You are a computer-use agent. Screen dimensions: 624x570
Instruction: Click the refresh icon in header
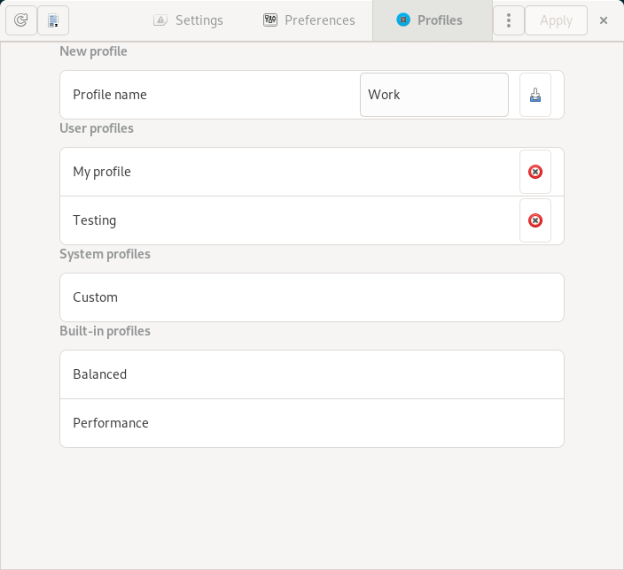click(x=20, y=20)
